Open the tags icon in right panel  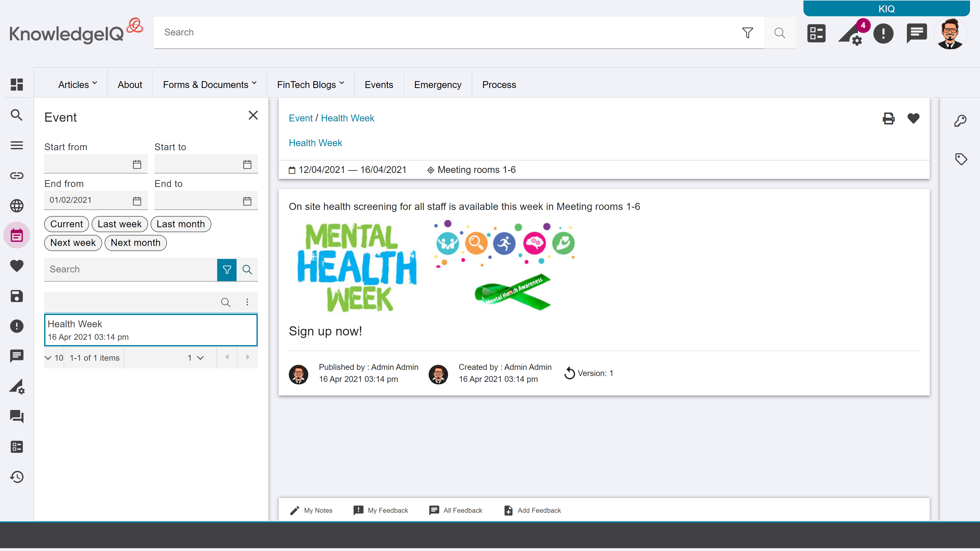coord(961,159)
